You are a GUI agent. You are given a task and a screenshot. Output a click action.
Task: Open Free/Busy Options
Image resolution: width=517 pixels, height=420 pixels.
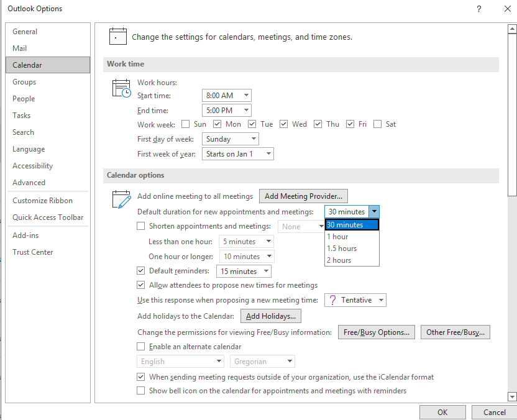point(376,332)
